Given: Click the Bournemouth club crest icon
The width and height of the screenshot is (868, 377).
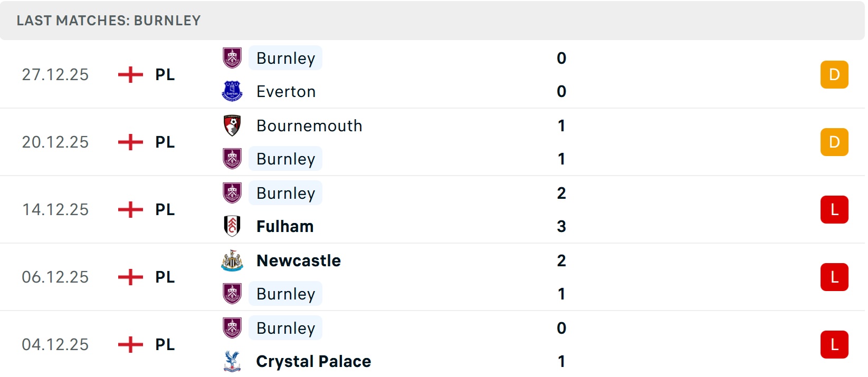Looking at the screenshot, I should (x=232, y=125).
